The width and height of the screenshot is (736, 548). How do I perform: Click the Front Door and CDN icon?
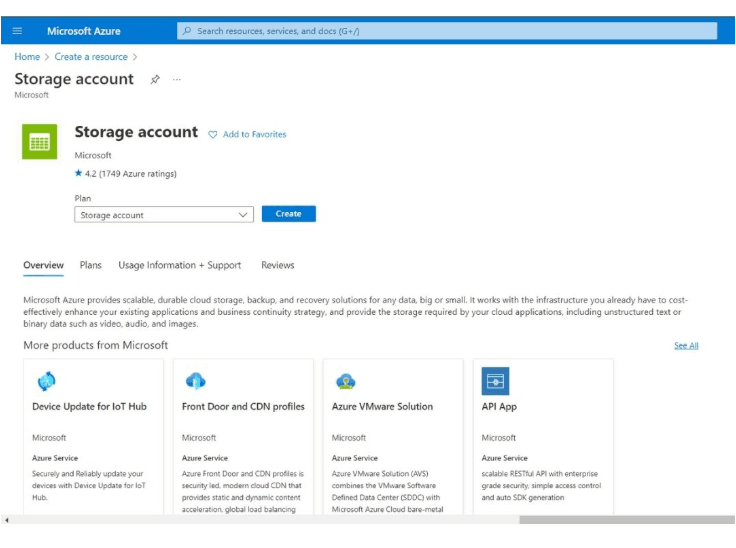click(x=195, y=381)
